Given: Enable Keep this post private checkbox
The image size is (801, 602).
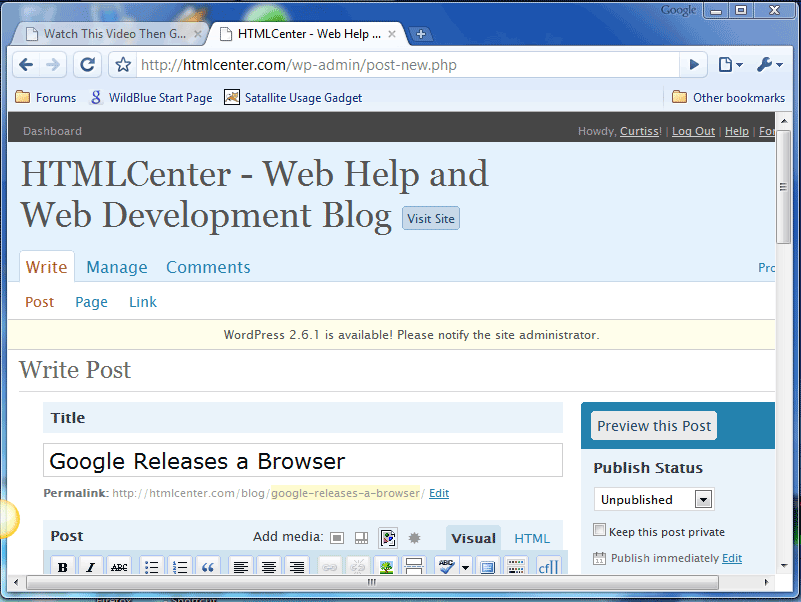Looking at the screenshot, I should (x=600, y=531).
